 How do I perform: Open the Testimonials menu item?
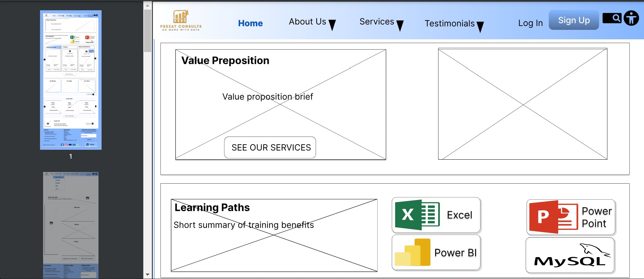click(449, 24)
